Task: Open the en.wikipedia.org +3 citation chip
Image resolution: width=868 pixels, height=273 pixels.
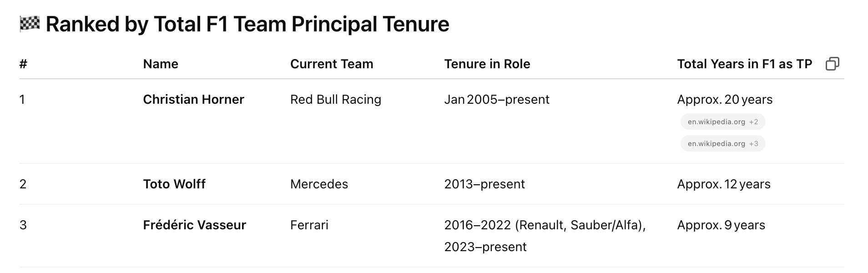Action: [723, 144]
